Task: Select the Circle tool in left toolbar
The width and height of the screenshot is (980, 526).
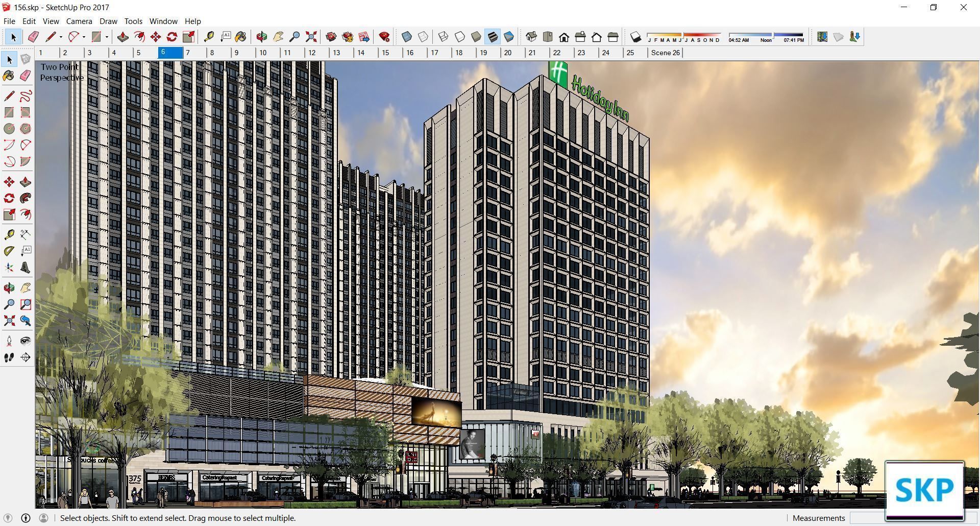Action: pos(9,129)
